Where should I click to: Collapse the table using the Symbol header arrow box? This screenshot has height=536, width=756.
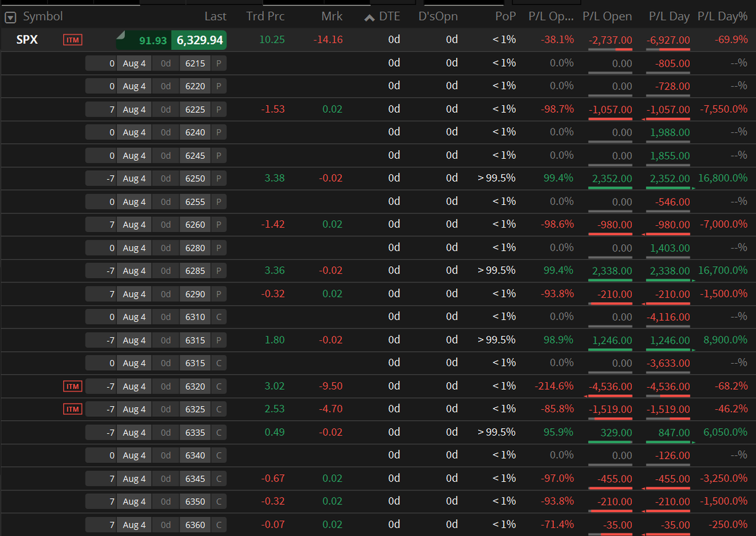click(x=11, y=17)
